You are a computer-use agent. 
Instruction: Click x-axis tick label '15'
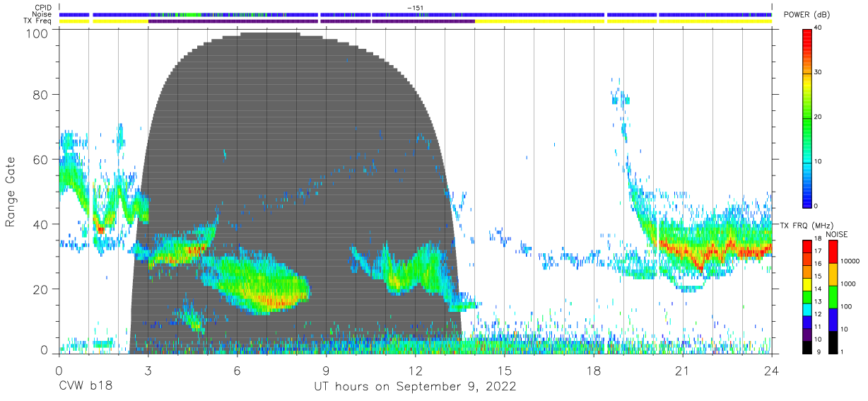tap(505, 371)
